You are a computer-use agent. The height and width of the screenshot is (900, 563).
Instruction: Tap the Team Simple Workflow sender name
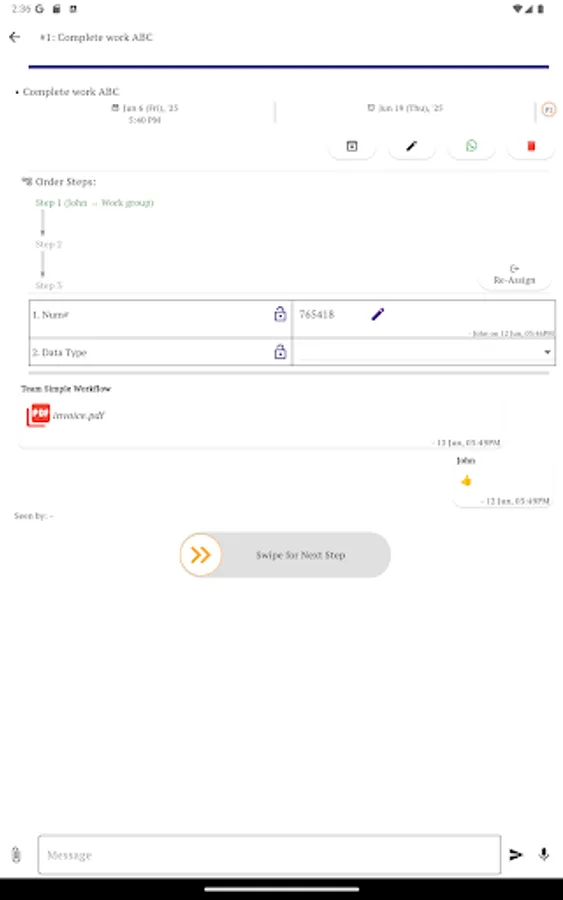coord(66,389)
